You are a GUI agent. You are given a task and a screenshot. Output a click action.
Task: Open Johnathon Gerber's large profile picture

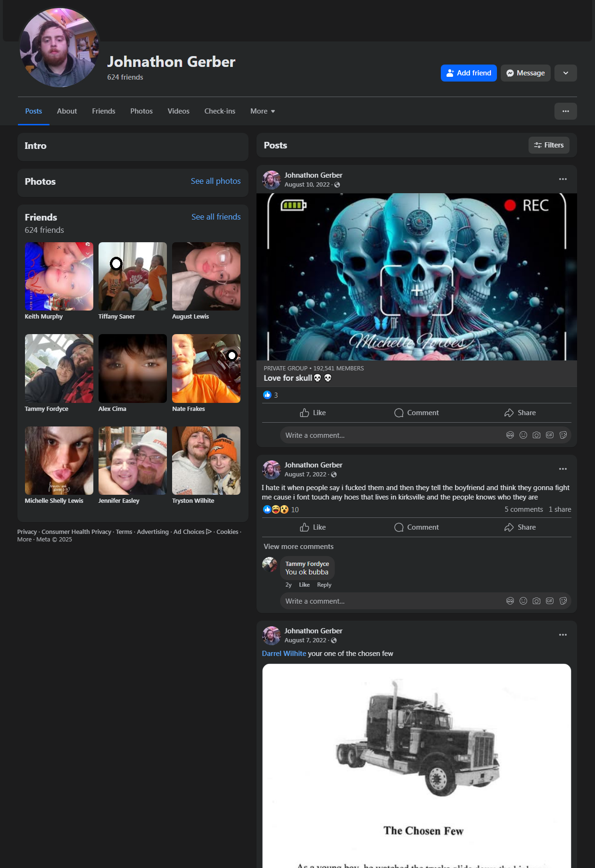coord(59,47)
